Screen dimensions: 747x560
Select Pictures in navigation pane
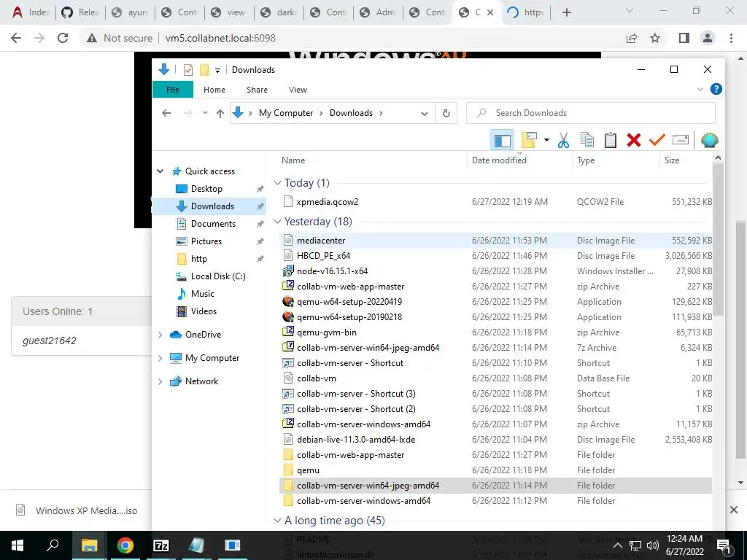pos(206,241)
